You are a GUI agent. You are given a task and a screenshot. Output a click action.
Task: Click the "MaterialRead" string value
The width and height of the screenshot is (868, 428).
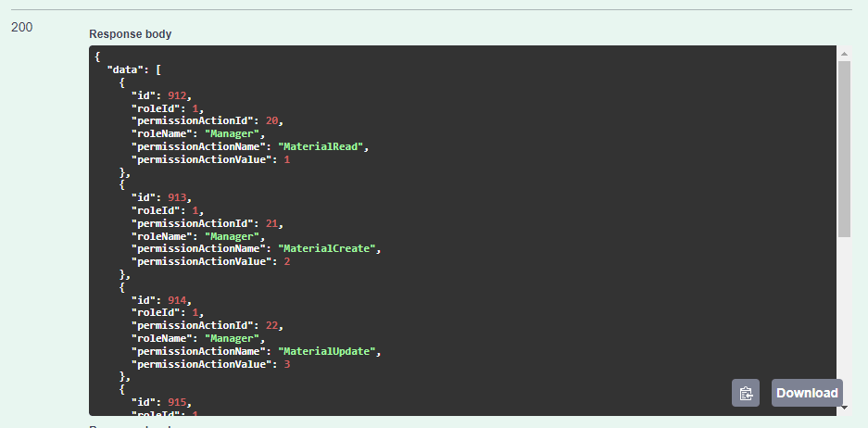[x=321, y=146]
